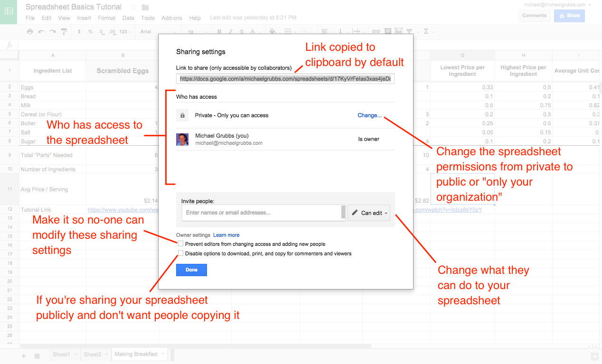
Task: Open the Making Breakfast sheet tab menu
Action: click(163, 354)
